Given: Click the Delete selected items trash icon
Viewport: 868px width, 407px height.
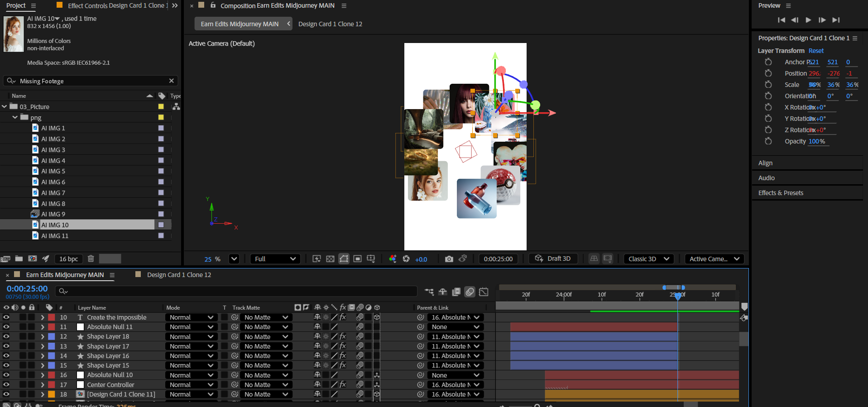Looking at the screenshot, I should pos(91,259).
